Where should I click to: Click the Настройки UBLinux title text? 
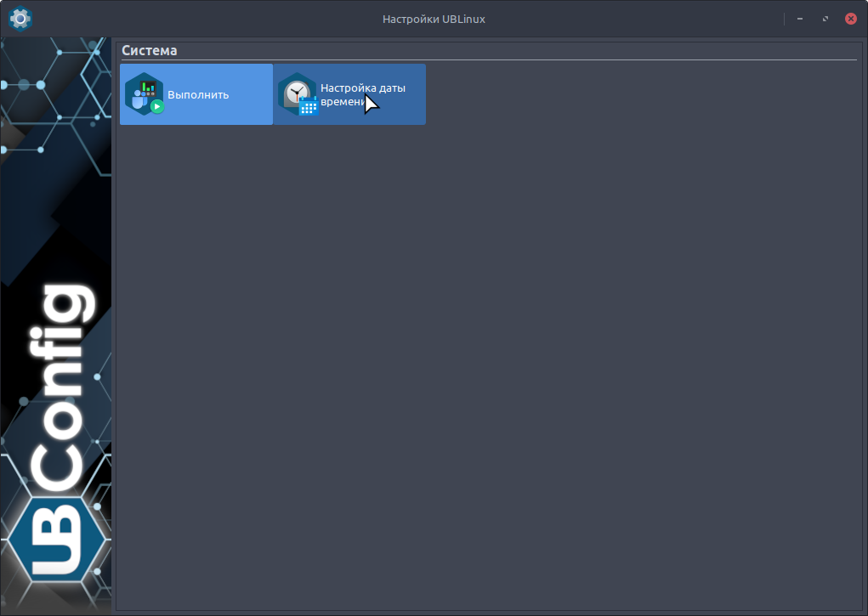point(434,19)
